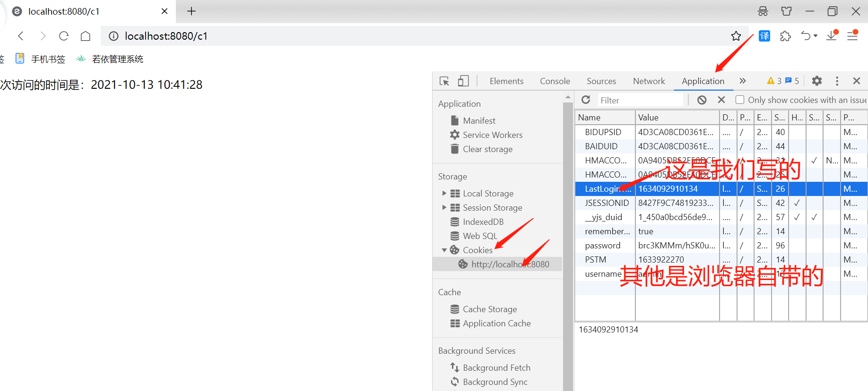Open a new browser tab
This screenshot has height=391, width=868.
pos(191,11)
